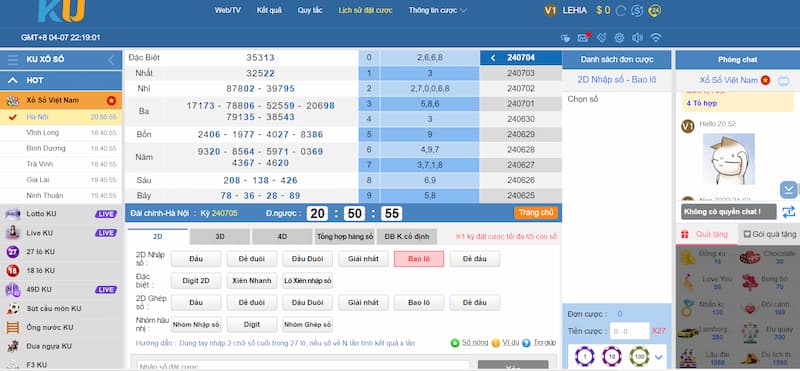Open the chat bubbles icon in header
This screenshot has width=800, height=371.
pos(565,38)
